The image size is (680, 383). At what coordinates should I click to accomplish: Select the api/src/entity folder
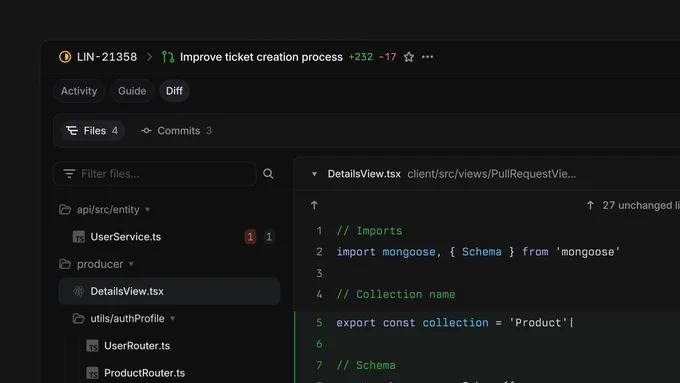[x=108, y=210]
